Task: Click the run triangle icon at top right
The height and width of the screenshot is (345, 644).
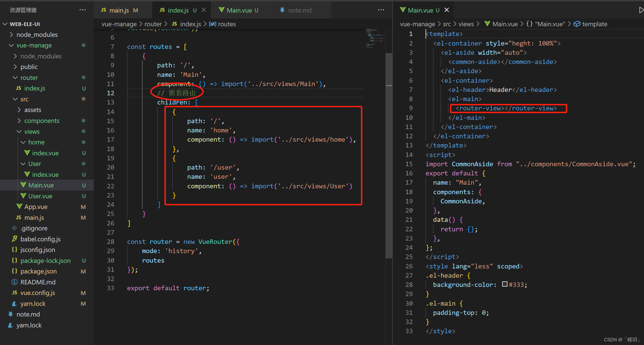Action: [x=641, y=10]
